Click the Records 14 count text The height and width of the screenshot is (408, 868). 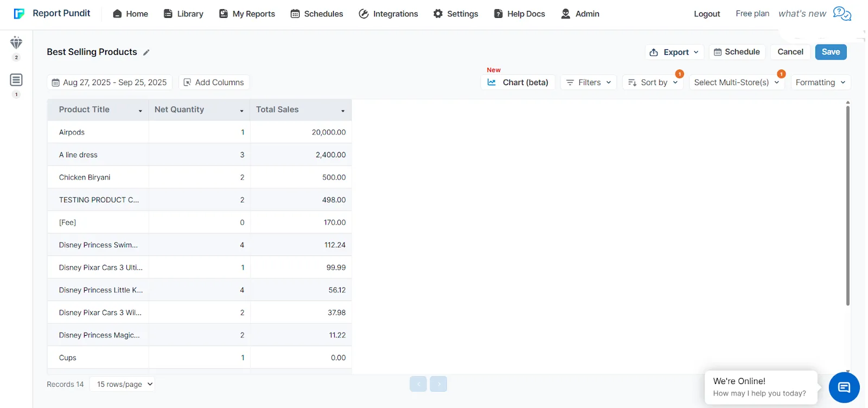(x=65, y=384)
